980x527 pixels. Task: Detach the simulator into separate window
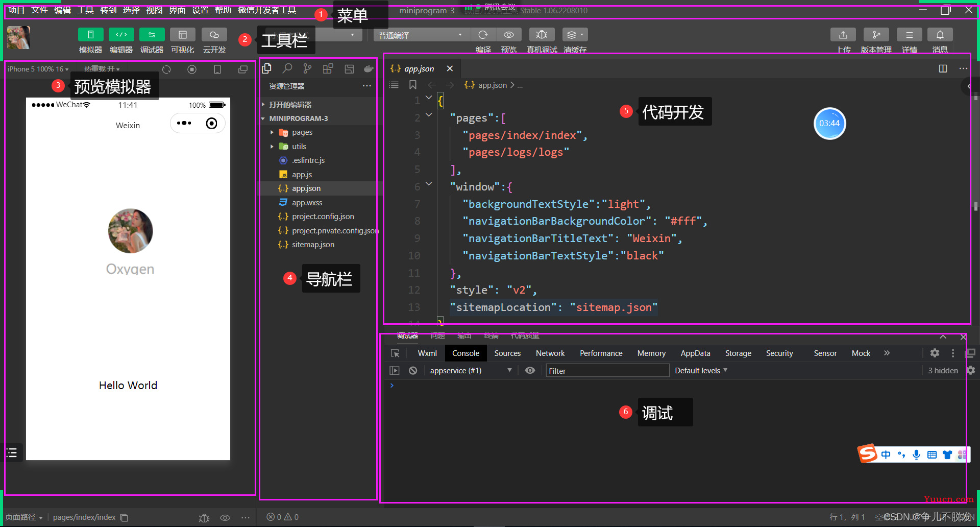coord(243,69)
